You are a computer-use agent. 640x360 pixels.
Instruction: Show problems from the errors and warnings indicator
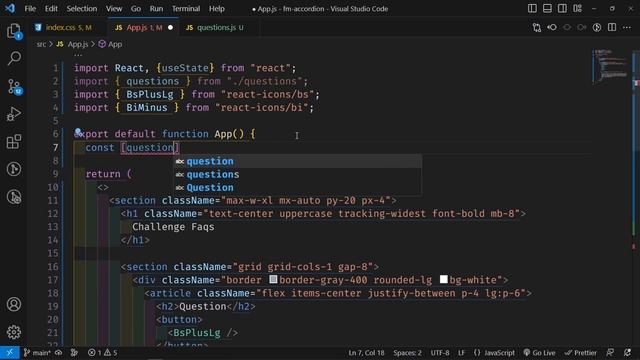[x=102, y=353]
